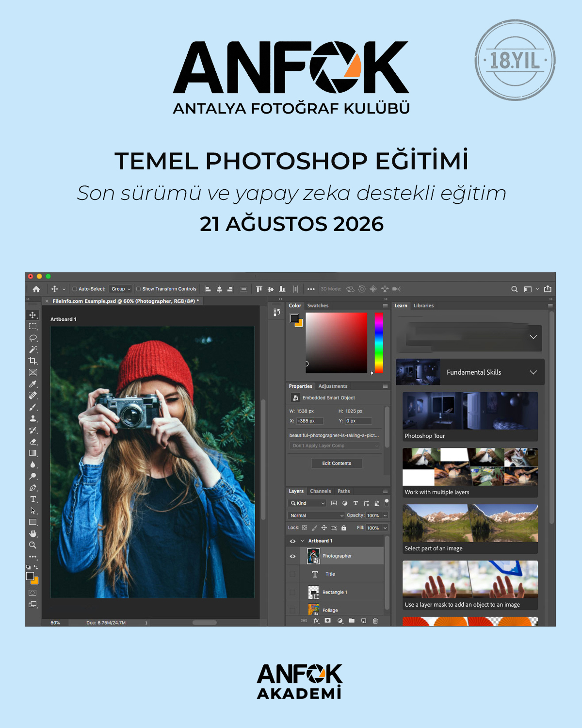Select the Magic Wand tool
Viewport: 582px width, 728px height.
pos(32,349)
